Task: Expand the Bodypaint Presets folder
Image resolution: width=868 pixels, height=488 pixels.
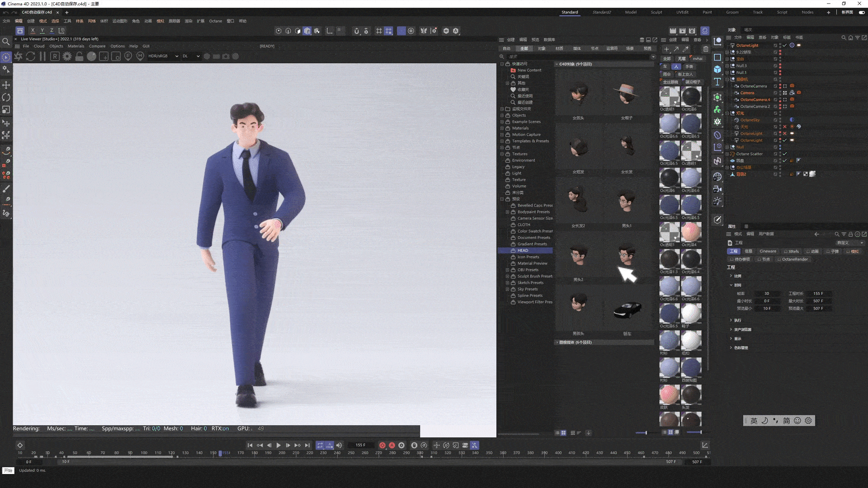Action: click(x=507, y=212)
